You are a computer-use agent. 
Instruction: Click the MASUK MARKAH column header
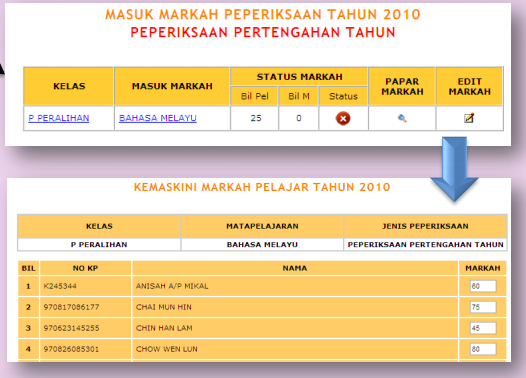tap(172, 86)
